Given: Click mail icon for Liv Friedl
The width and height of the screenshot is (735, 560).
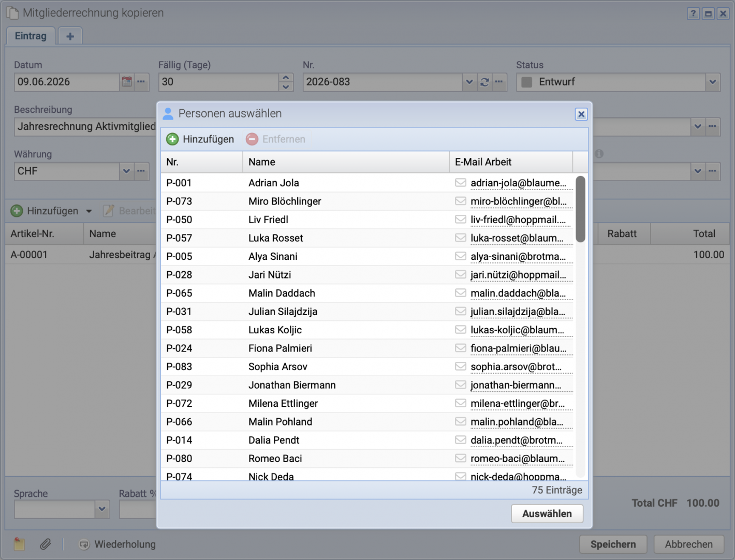Looking at the screenshot, I should [x=460, y=219].
